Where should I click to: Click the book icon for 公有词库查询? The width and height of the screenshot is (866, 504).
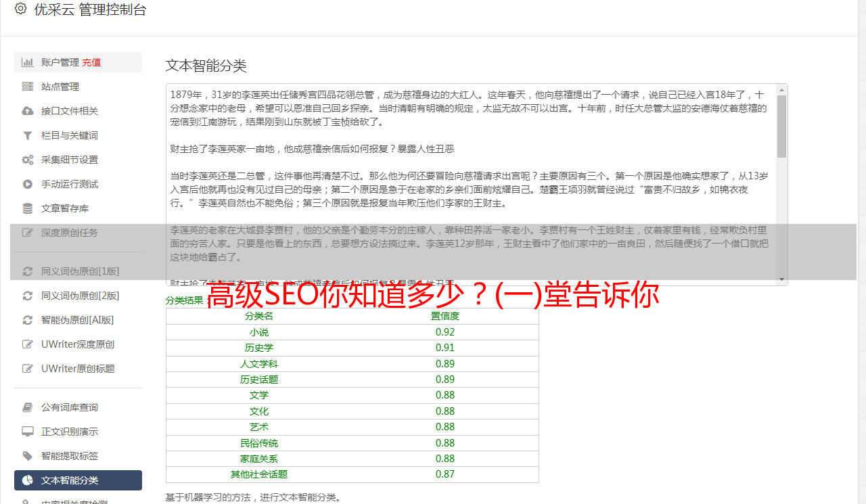click(28, 407)
